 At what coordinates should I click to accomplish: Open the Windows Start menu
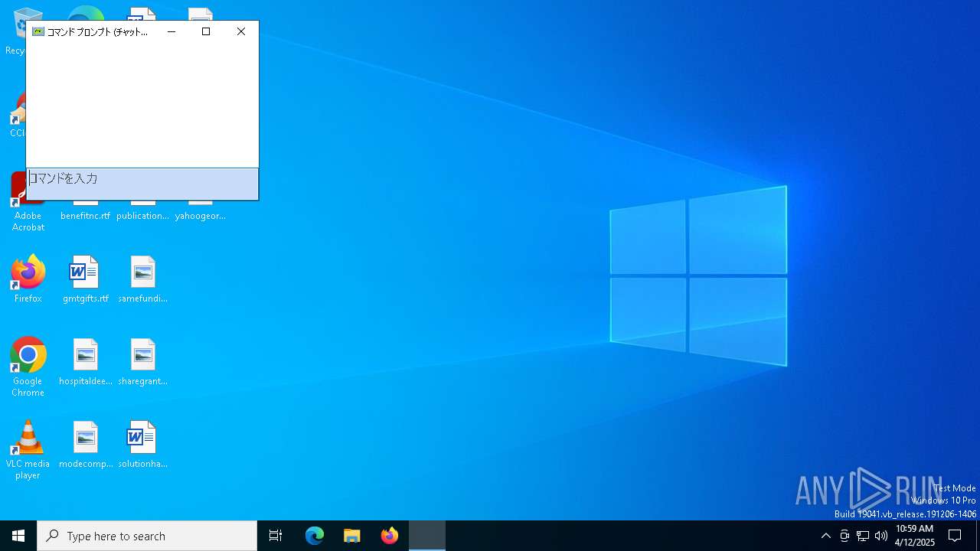[18, 536]
